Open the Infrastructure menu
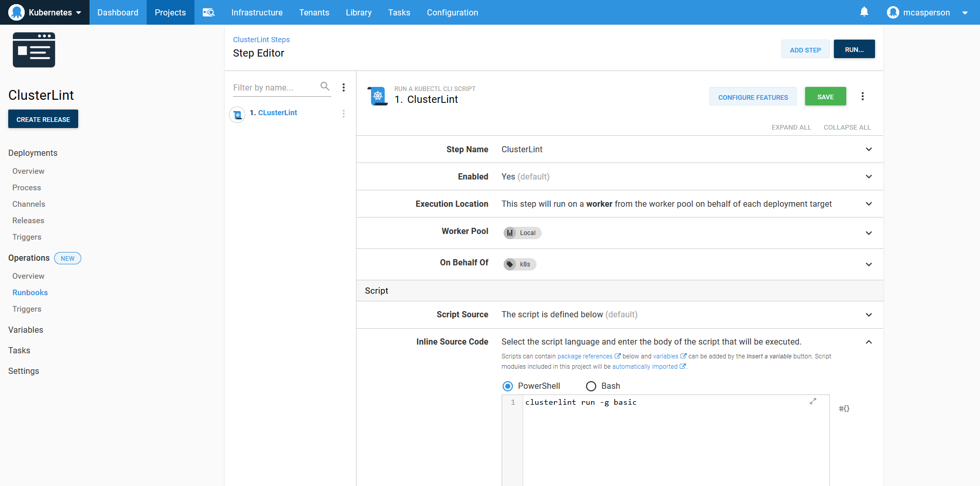This screenshot has width=980, height=486. click(257, 12)
